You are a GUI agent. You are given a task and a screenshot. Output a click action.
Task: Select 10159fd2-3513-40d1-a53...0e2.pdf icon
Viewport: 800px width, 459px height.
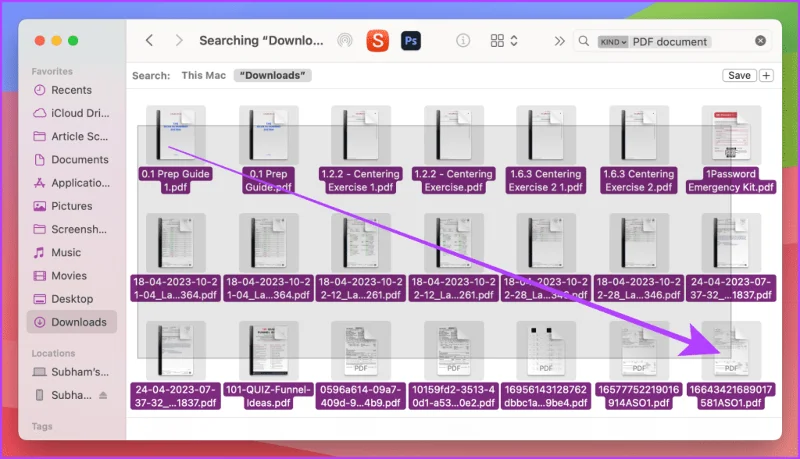click(454, 350)
